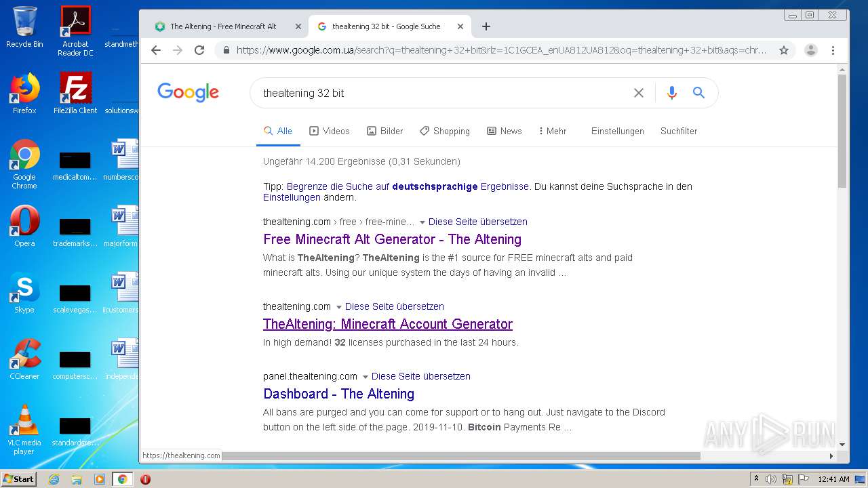This screenshot has width=868, height=488.
Task: Show hidden tray icons arrow
Action: point(756,479)
